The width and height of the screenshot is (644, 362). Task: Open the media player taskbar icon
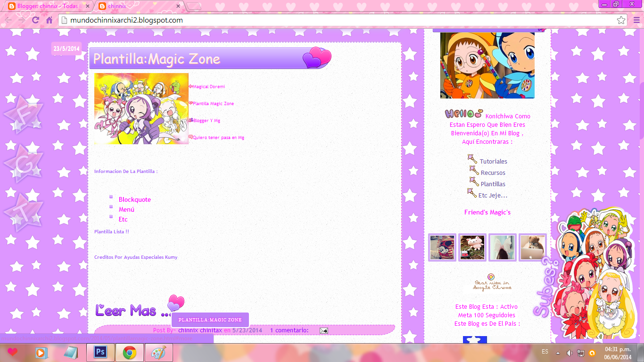pos(42,353)
